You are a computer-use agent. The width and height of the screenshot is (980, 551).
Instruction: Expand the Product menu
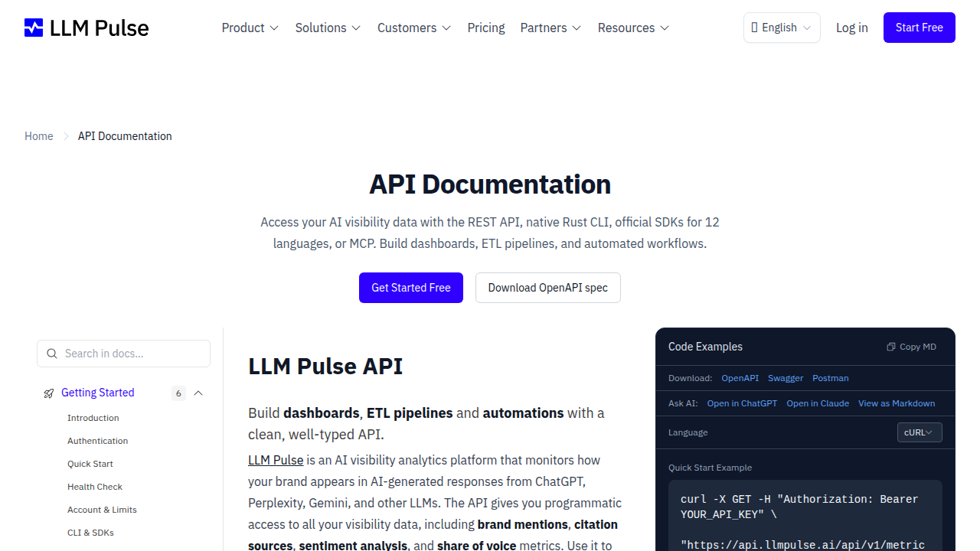point(250,28)
